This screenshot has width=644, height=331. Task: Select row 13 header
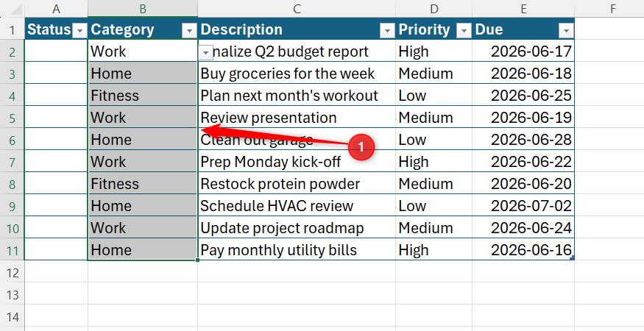point(13,294)
